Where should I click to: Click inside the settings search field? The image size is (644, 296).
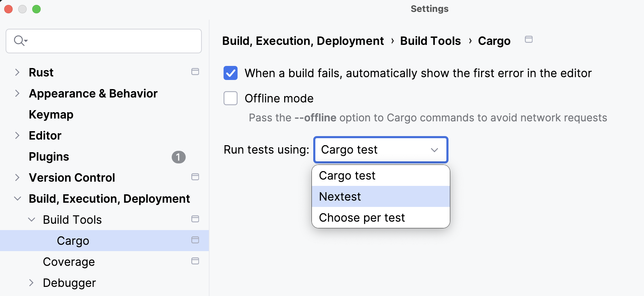tap(105, 41)
